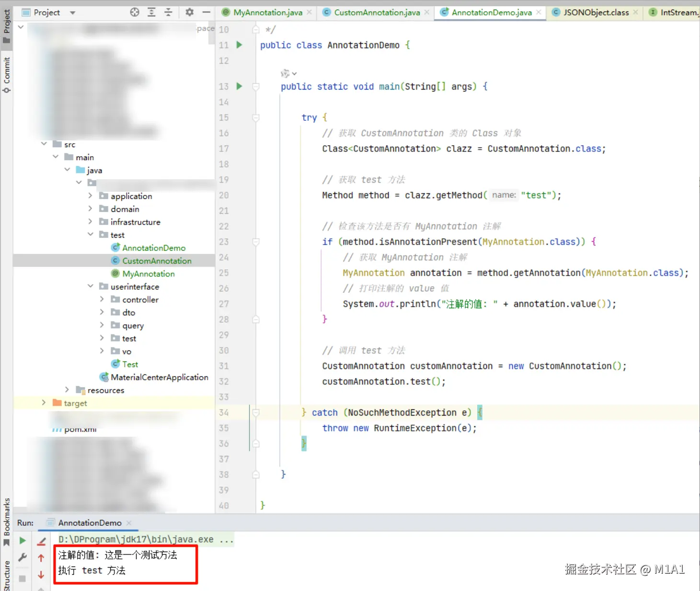Fold the catch block at line 34

point(256,412)
